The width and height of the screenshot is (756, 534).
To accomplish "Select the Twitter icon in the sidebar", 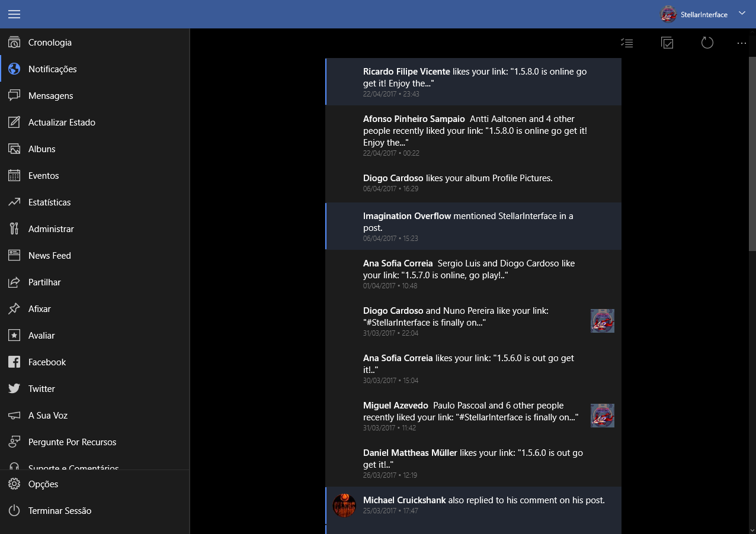I will (x=14, y=388).
